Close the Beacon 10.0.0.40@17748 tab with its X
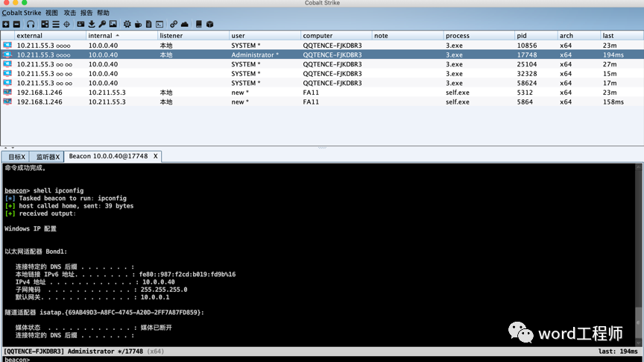 (x=156, y=156)
